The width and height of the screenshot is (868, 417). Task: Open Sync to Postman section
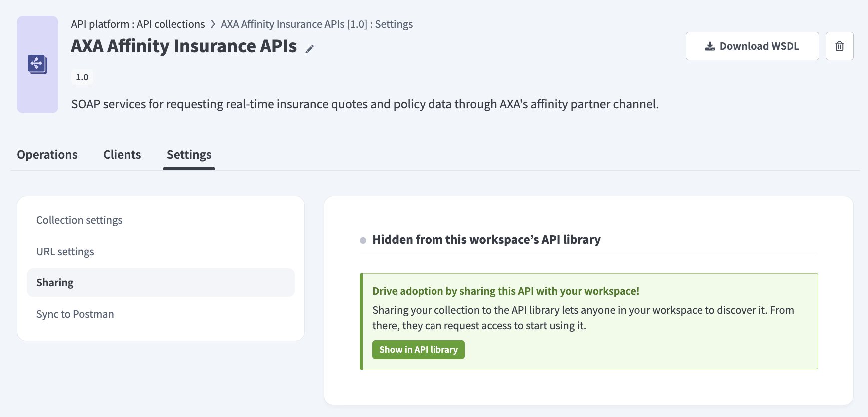click(x=161, y=314)
